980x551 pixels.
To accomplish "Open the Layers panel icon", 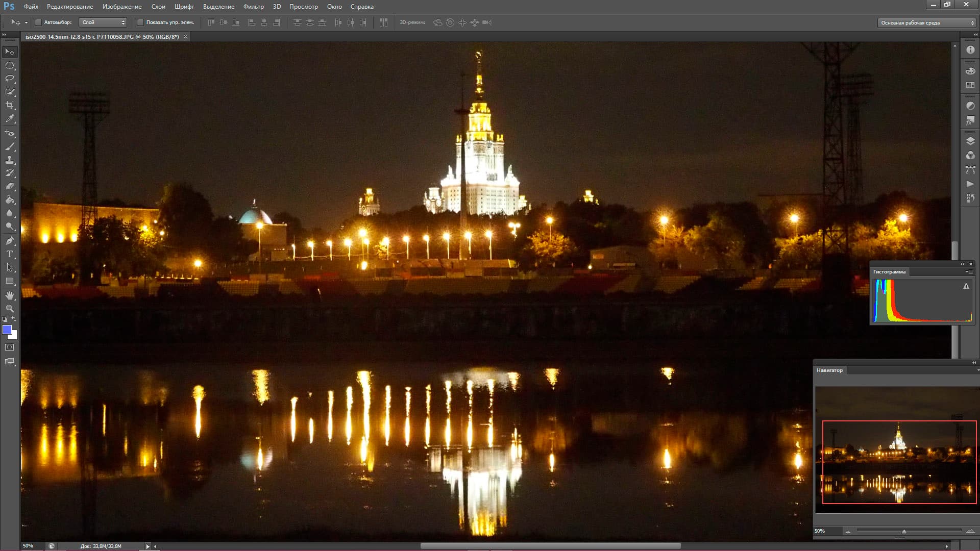I will 970,141.
